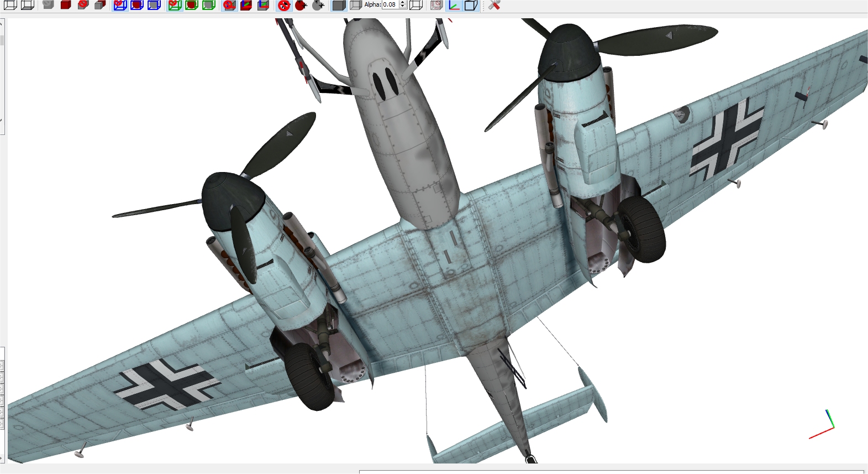868x474 pixels.
Task: Click the red cube with green axis icon
Action: click(246, 5)
